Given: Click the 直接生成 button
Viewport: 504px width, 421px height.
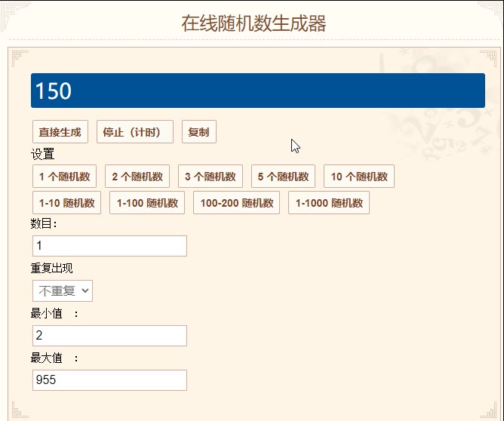Looking at the screenshot, I should coord(60,131).
